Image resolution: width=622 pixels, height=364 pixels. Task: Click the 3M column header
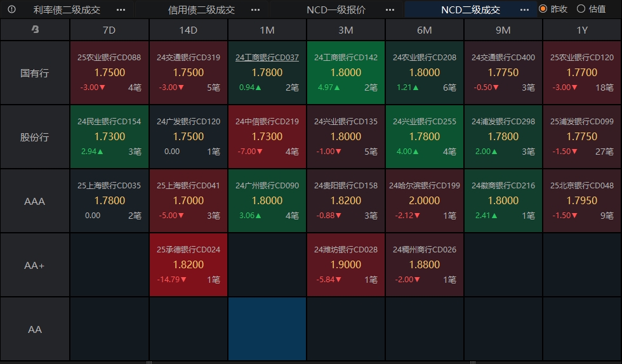tap(345, 30)
